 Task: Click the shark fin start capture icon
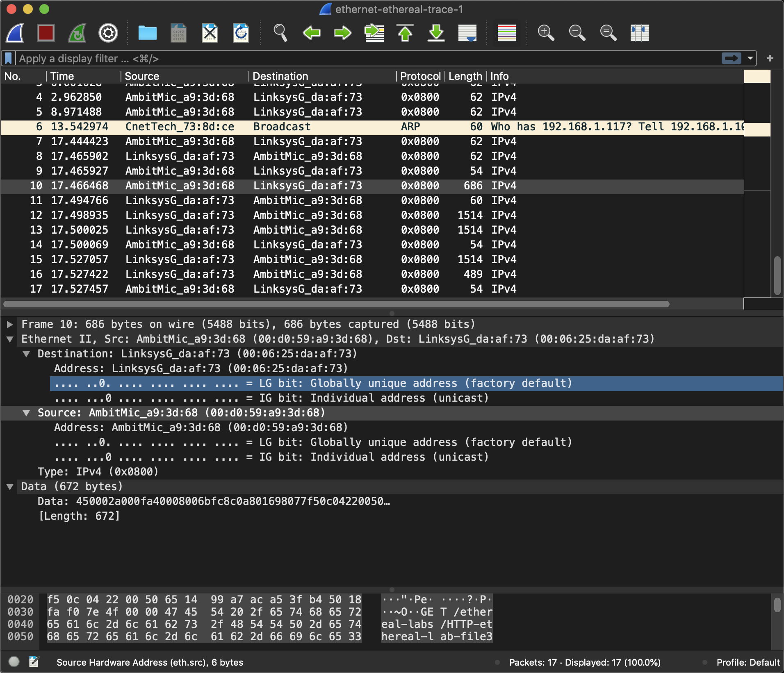15,33
